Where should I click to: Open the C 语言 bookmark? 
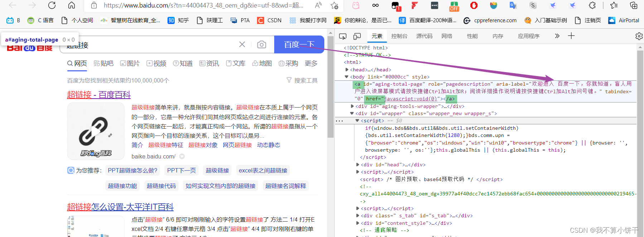(x=40, y=20)
